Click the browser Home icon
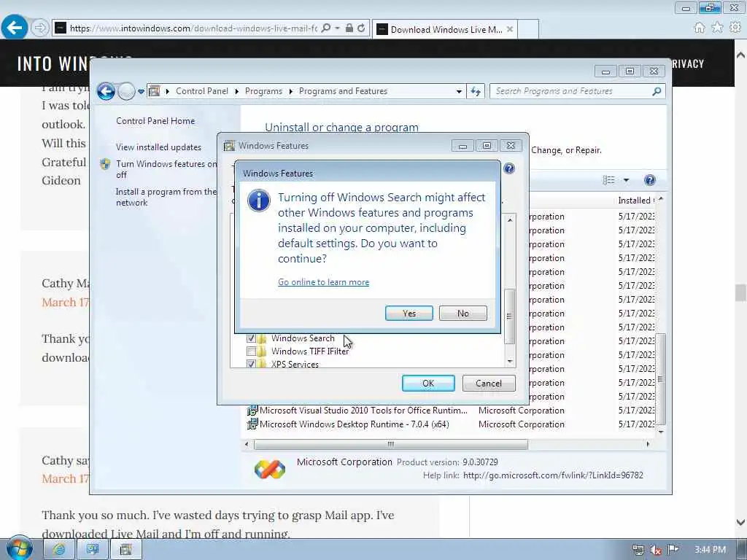 (x=699, y=28)
